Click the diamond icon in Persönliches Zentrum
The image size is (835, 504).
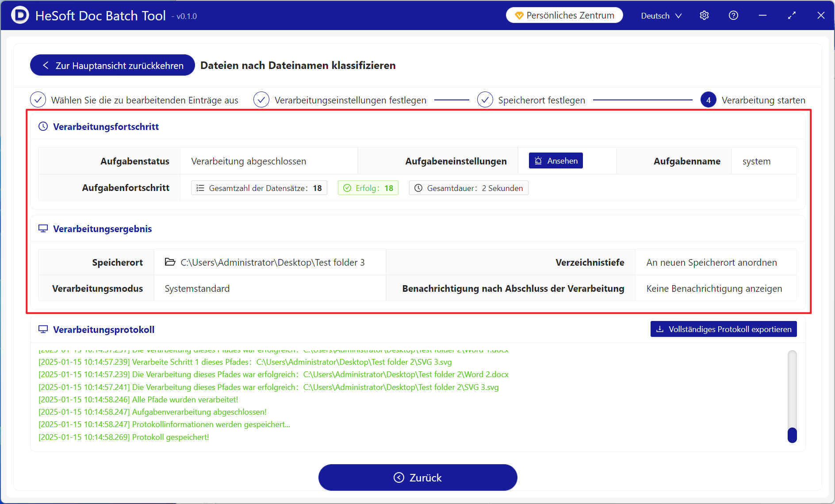pos(519,15)
